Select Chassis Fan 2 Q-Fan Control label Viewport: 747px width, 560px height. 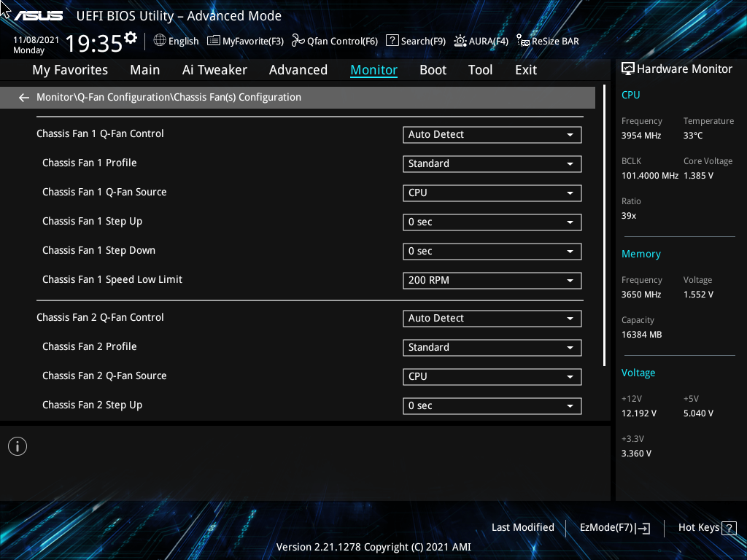(100, 318)
